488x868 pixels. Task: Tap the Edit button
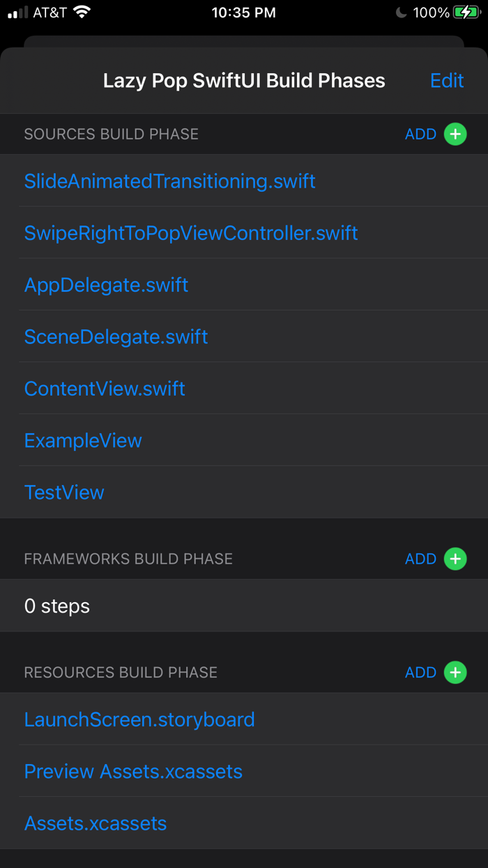[446, 80]
